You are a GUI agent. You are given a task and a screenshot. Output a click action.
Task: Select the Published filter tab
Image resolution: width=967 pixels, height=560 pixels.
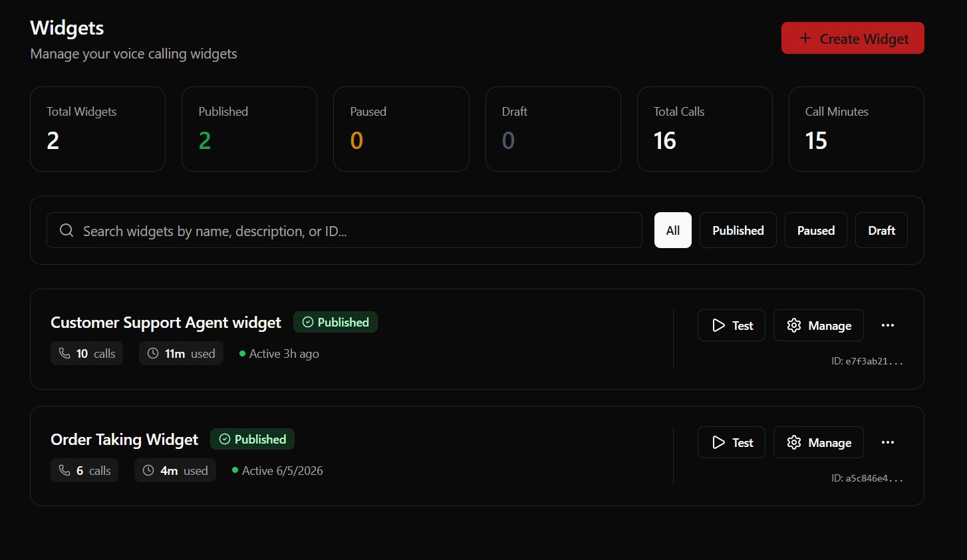[738, 230]
